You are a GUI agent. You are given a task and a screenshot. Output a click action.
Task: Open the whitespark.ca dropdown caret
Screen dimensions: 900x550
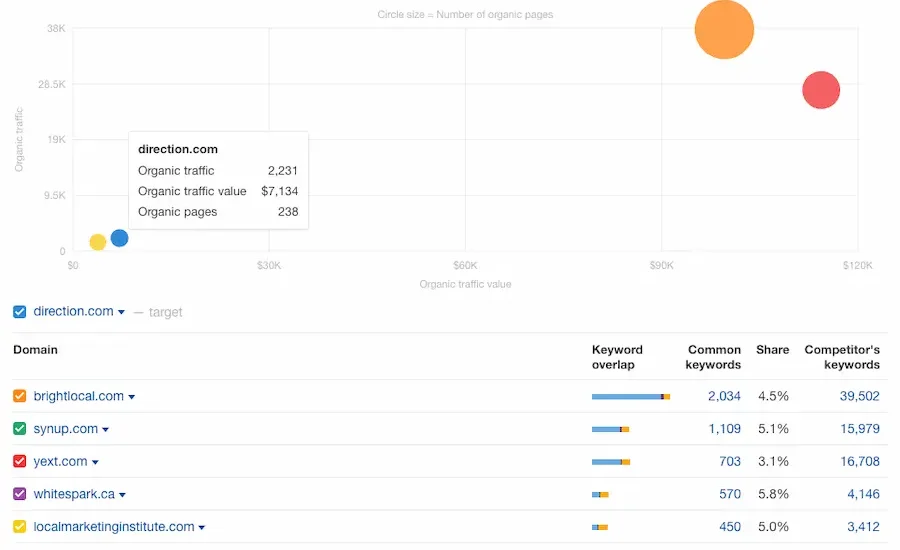pyautogui.click(x=122, y=495)
